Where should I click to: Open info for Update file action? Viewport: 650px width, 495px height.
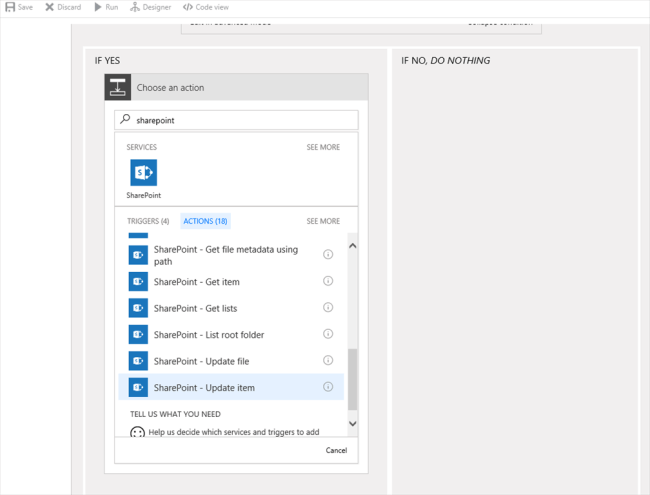click(328, 360)
